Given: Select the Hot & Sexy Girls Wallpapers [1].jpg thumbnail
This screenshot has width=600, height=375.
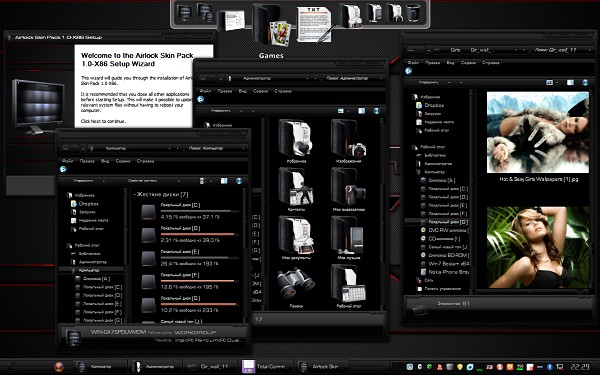Looking at the screenshot, I should (x=538, y=132).
